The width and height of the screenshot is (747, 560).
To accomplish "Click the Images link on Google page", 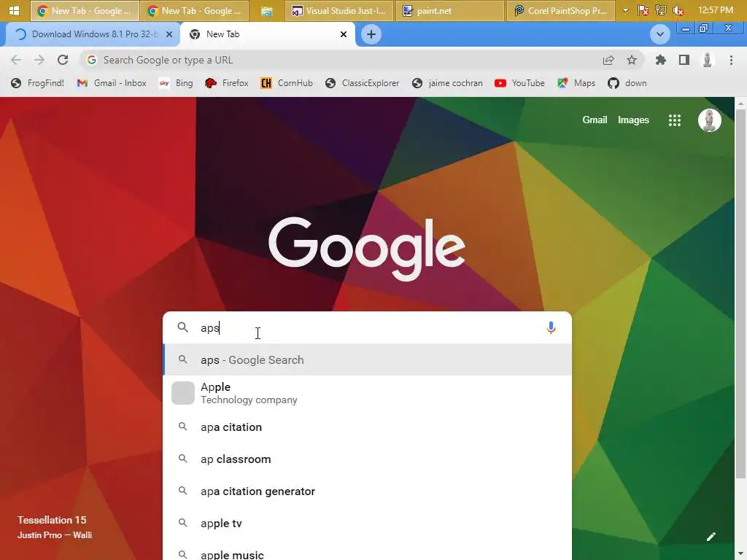I will coord(633,120).
